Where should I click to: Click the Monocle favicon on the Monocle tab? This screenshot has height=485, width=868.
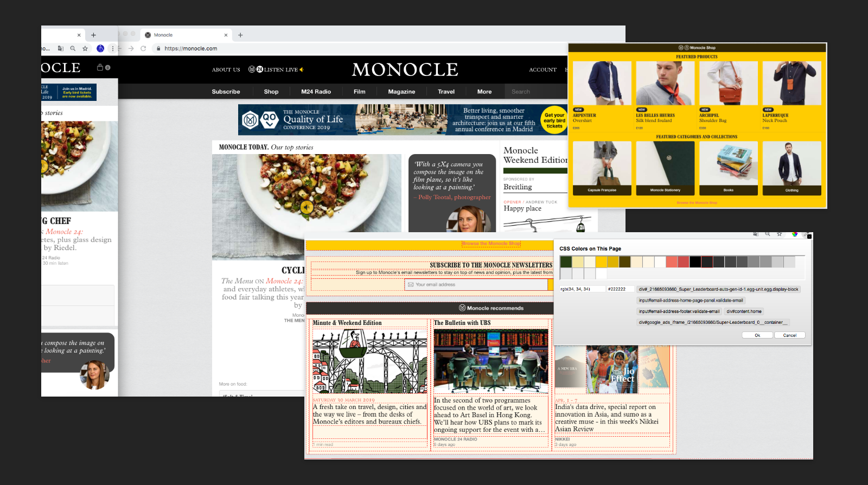[148, 35]
